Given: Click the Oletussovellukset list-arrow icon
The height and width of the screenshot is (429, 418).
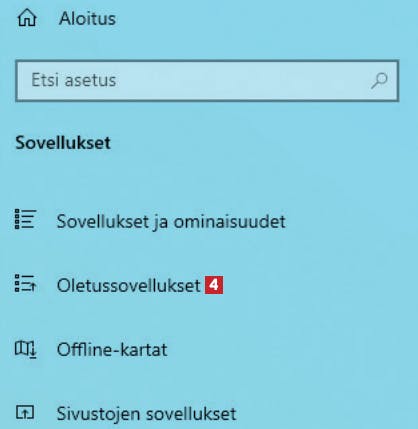Looking at the screenshot, I should (x=25, y=283).
